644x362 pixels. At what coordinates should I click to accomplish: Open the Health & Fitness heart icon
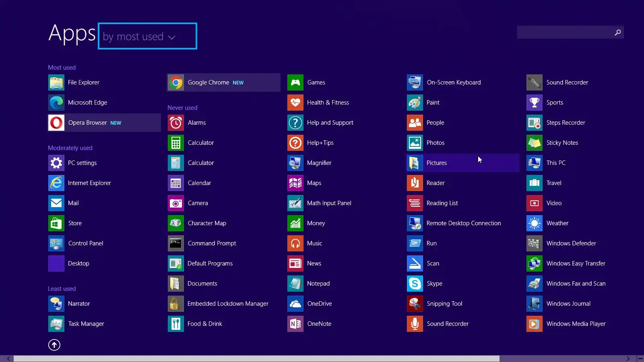click(295, 103)
